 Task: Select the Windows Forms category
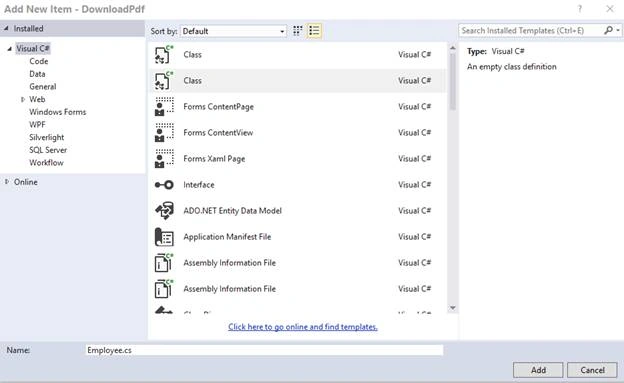(x=58, y=112)
